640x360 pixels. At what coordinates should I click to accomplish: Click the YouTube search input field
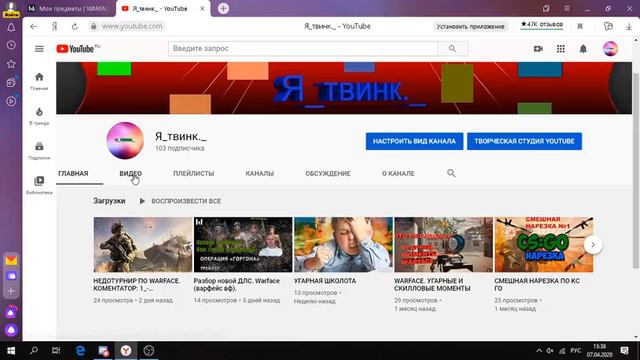point(303,49)
